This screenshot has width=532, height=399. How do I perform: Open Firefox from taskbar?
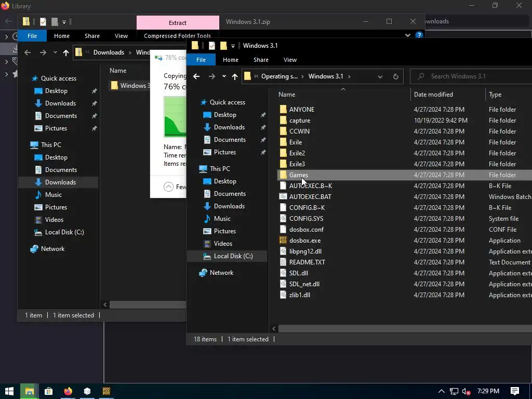point(68,391)
